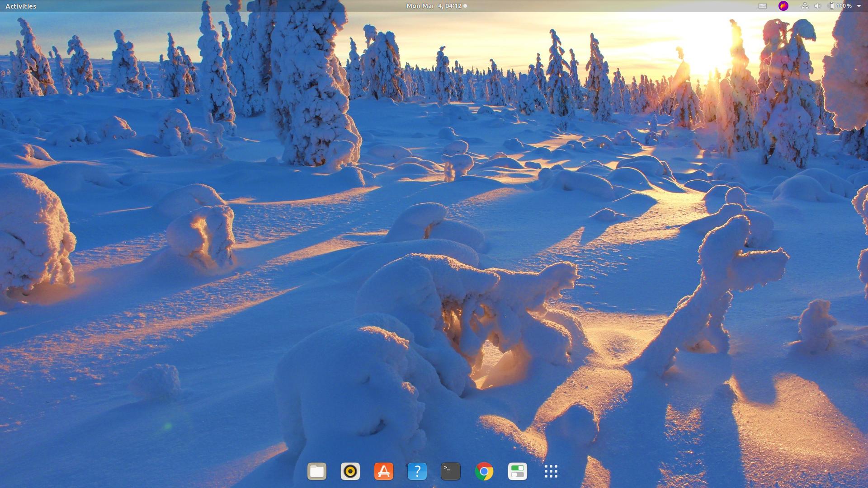Launch a Terminal window

[x=450, y=471]
